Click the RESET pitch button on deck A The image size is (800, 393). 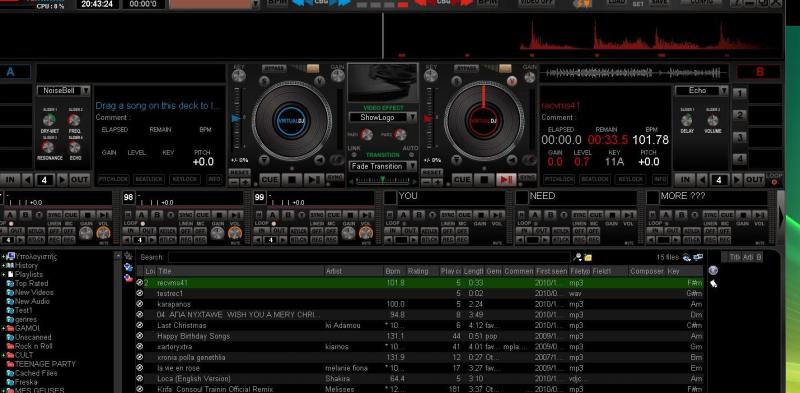coord(239,173)
